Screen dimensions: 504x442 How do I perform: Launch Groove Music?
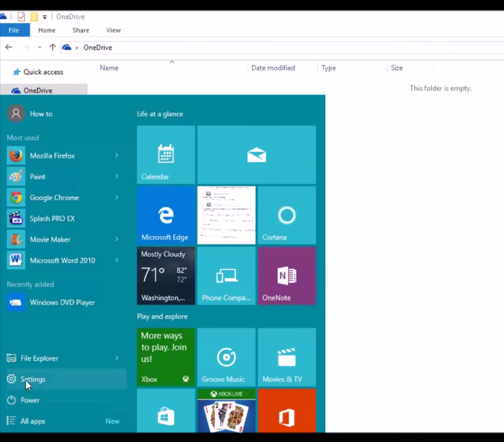[226, 357]
